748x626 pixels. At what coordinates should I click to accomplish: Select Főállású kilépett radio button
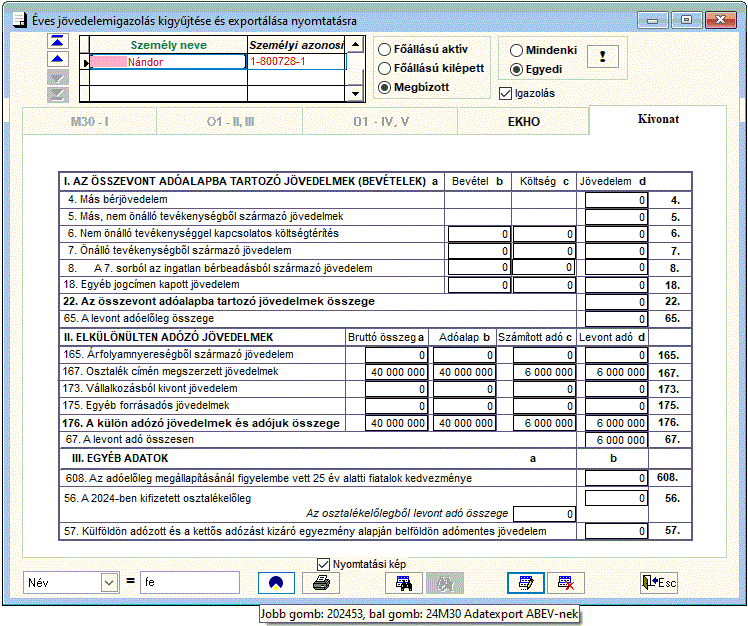[x=384, y=69]
